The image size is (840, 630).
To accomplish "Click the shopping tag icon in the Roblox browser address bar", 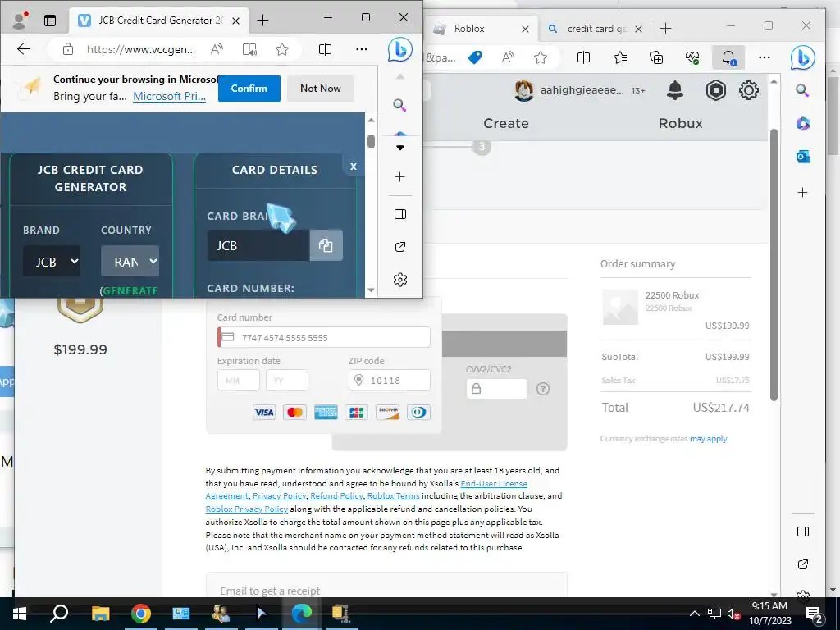I will click(475, 57).
